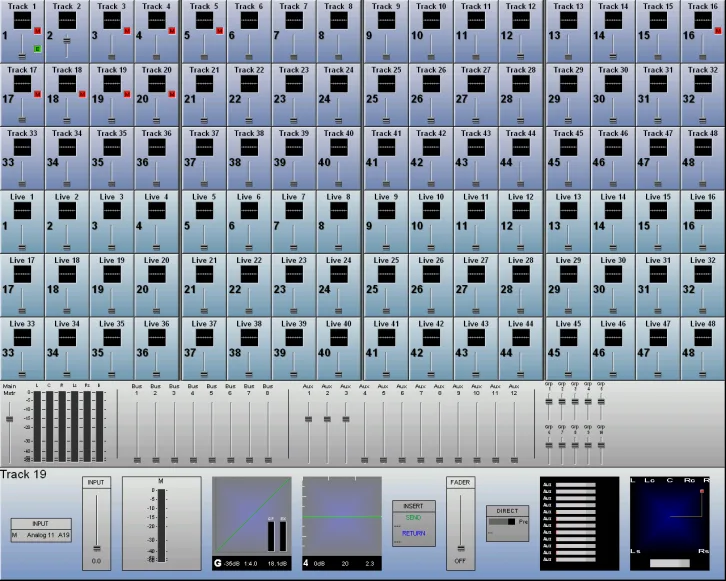Click the black meter display of Live 48
726x581 pixels.
pyautogui.click(x=703, y=337)
